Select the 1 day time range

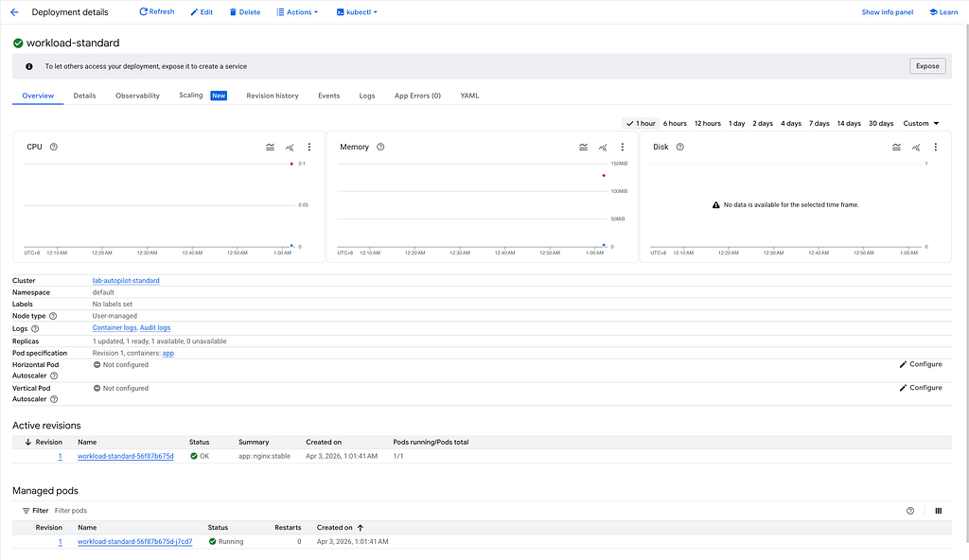tap(736, 124)
